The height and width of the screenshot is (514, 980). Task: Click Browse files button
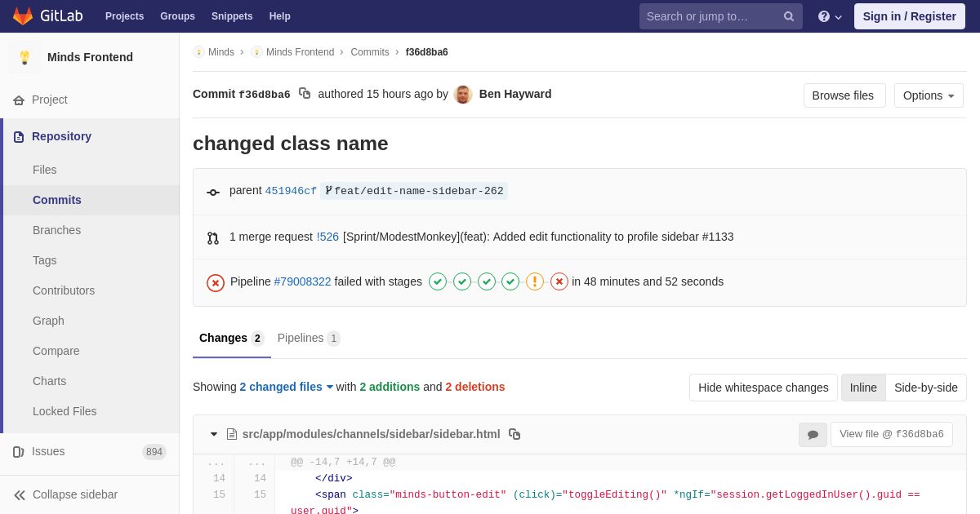pos(843,95)
